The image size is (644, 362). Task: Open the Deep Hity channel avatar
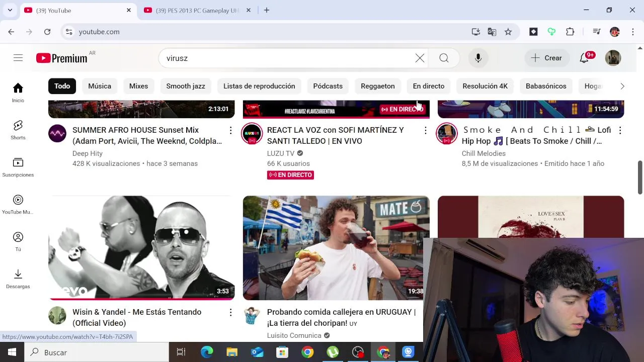57,134
